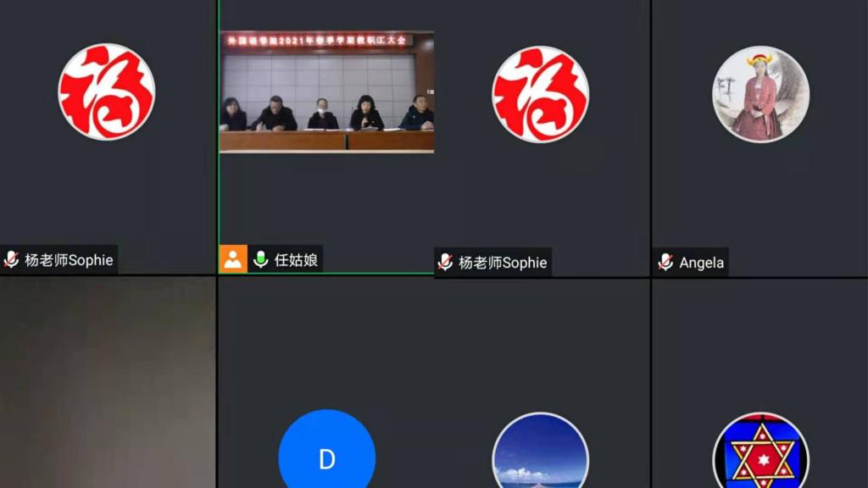868x488 pixels.
Task: Open the blue sky seascape avatar
Action: [540, 452]
